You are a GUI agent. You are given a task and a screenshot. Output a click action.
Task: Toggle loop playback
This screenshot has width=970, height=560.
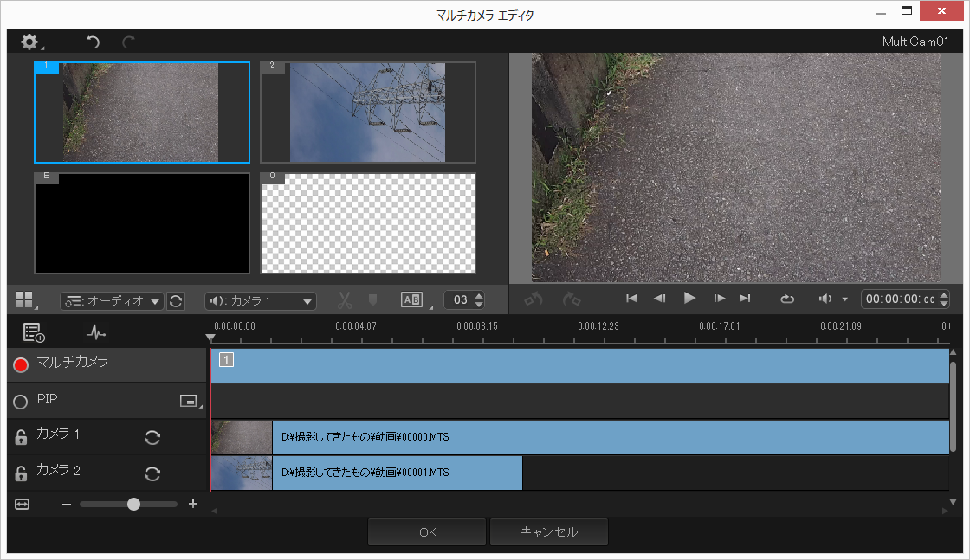click(x=787, y=299)
